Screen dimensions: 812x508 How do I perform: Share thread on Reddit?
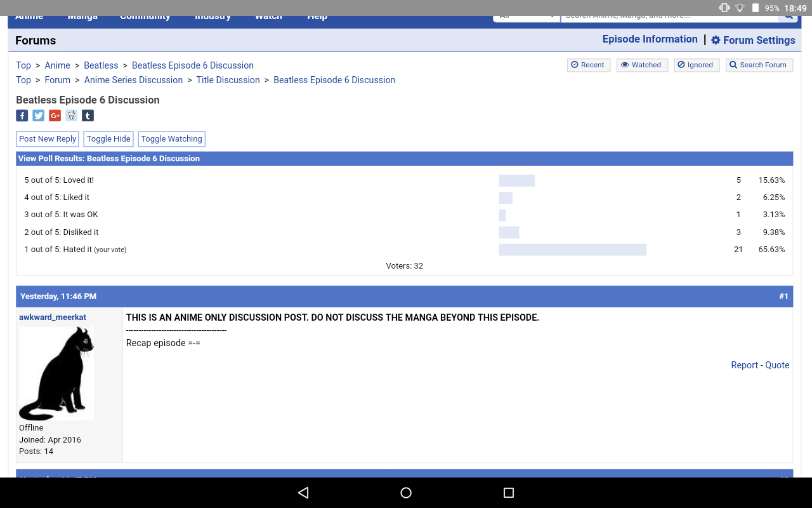click(72, 116)
